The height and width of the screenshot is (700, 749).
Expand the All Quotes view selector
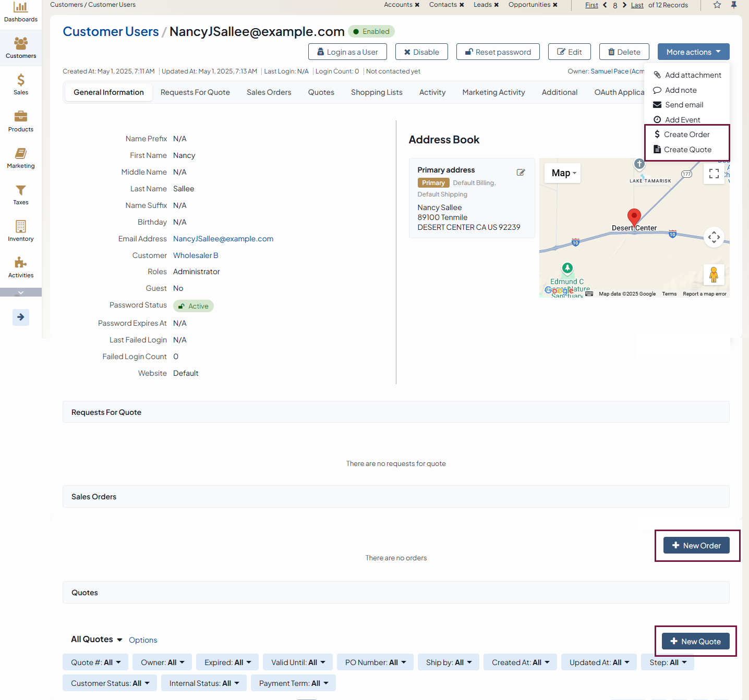pos(96,640)
